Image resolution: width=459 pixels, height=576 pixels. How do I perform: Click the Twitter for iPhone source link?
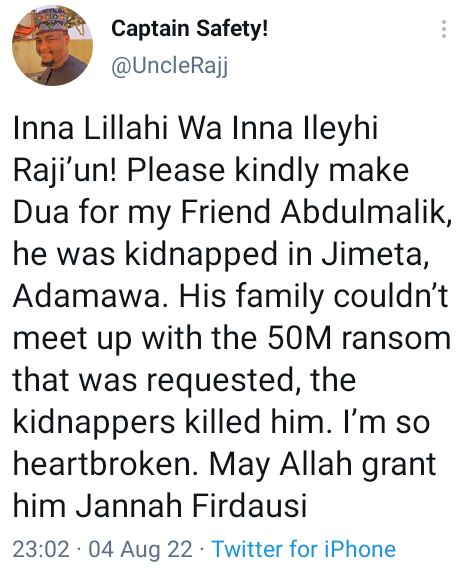click(304, 550)
